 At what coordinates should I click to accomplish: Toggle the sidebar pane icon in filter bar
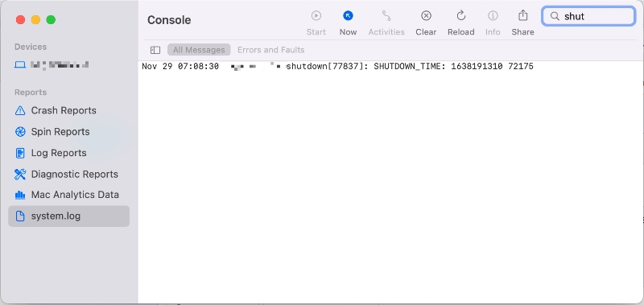(x=155, y=50)
